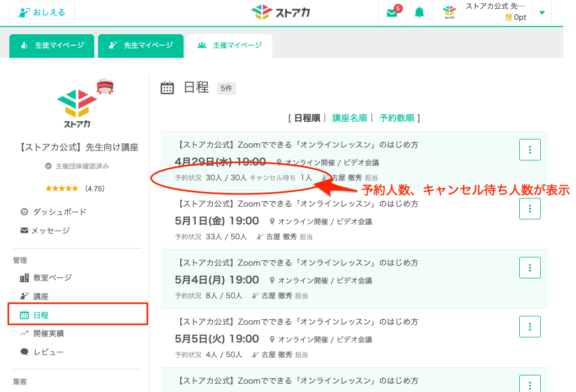Open 講座 in the sidebar
The width and height of the screenshot is (576, 392).
click(x=34, y=296)
